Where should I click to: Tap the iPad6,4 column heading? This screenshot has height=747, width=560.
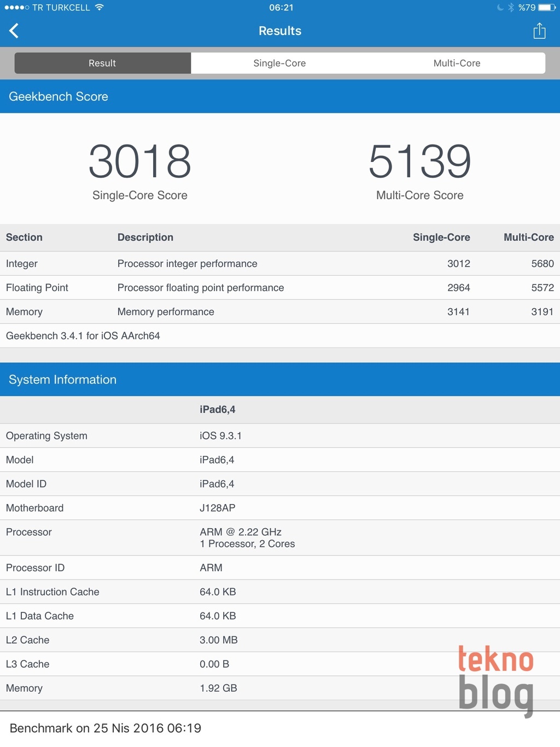(x=218, y=409)
